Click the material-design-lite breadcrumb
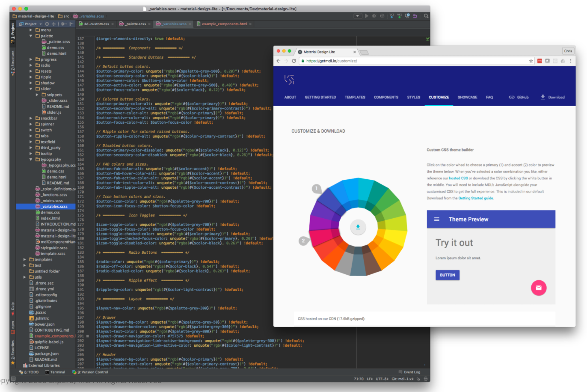The height and width of the screenshot is (392, 587). [x=33, y=16]
